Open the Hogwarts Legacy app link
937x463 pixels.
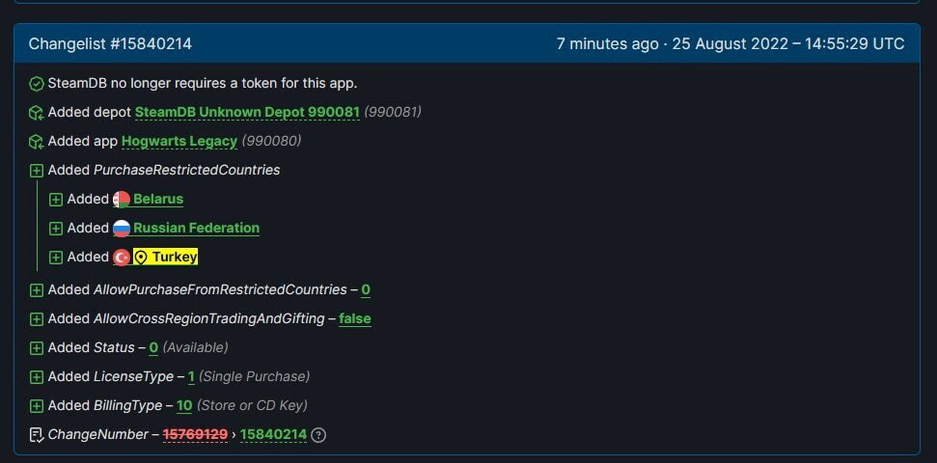(179, 142)
